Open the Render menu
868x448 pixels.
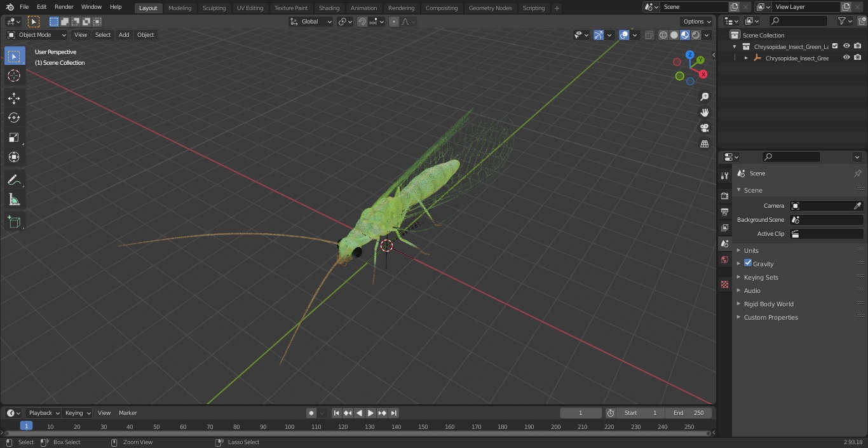[64, 7]
